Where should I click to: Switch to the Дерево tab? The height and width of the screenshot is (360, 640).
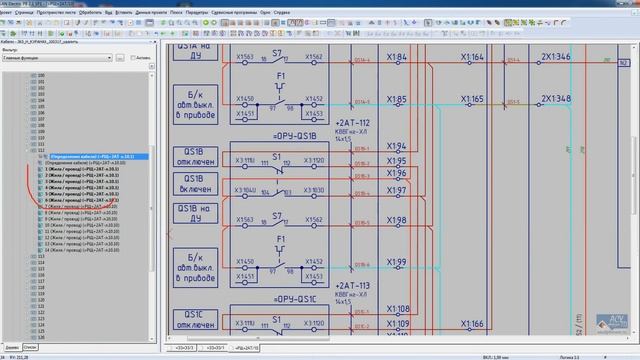click(x=11, y=347)
